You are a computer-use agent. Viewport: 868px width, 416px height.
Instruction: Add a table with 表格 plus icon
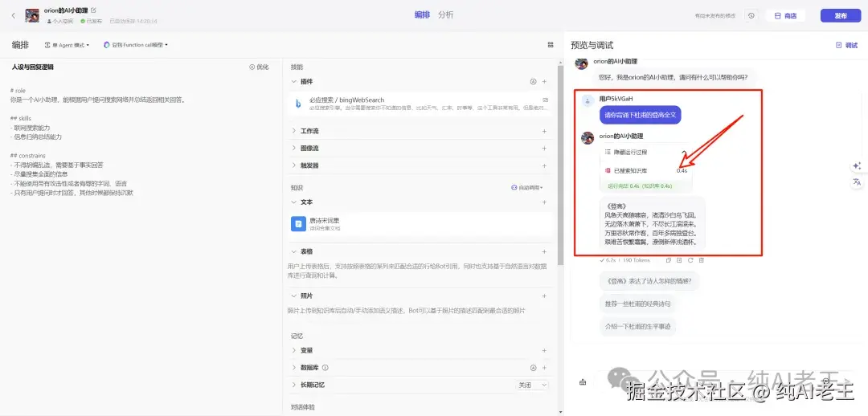[x=544, y=251]
